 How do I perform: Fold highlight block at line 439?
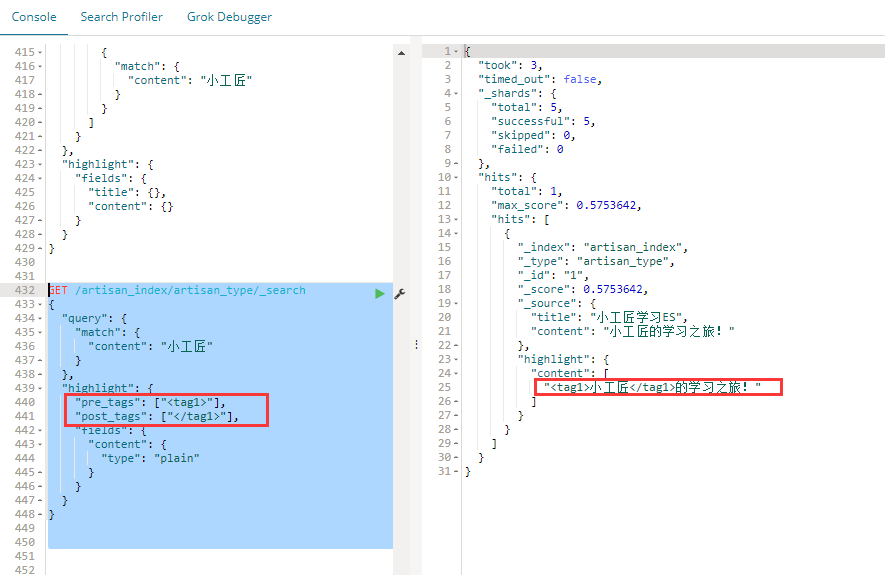pyautogui.click(x=40, y=388)
